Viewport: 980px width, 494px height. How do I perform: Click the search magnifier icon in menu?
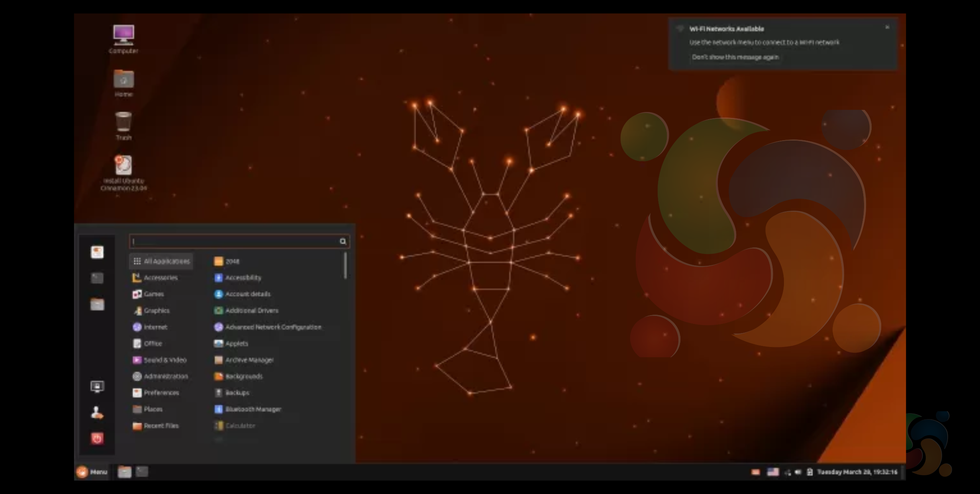click(x=343, y=241)
